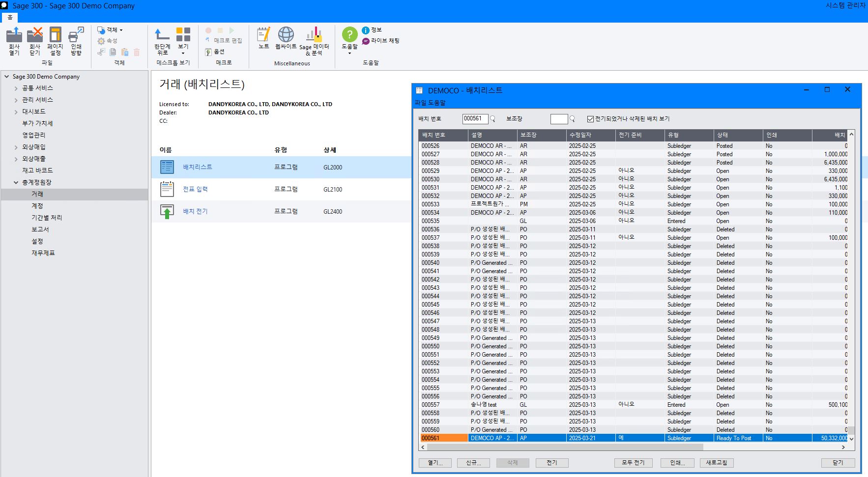Click the 보조장 input field
This screenshot has width=868, height=477.
click(559, 118)
